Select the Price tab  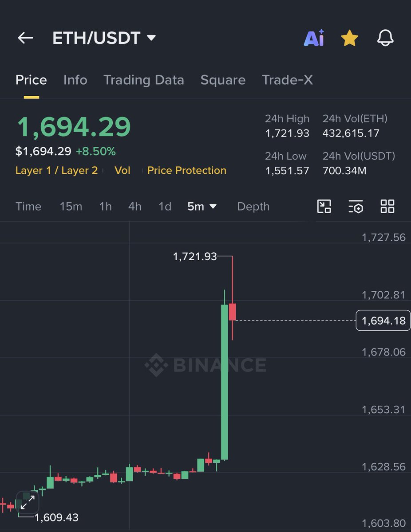pos(31,80)
